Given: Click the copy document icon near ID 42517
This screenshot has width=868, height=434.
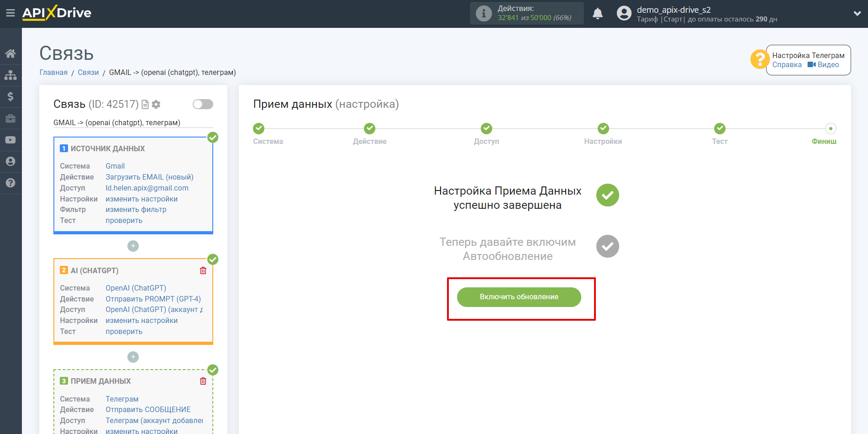Looking at the screenshot, I should (x=145, y=105).
